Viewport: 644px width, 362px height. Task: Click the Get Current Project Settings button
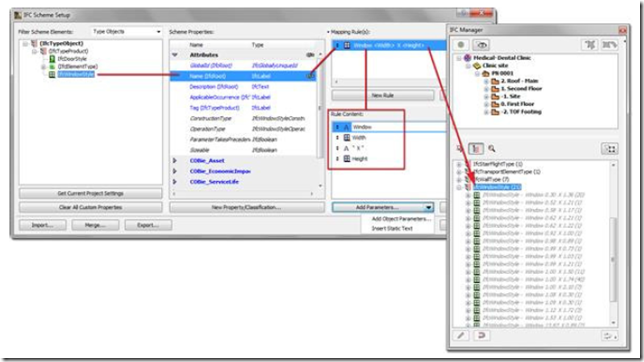[x=90, y=194]
